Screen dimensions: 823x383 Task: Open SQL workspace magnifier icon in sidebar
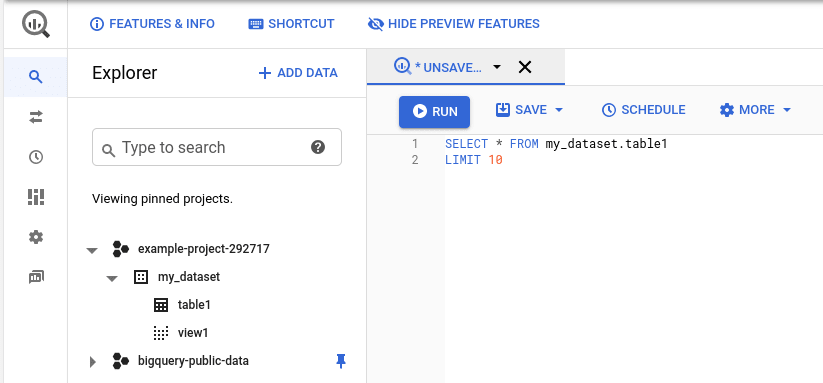click(36, 77)
